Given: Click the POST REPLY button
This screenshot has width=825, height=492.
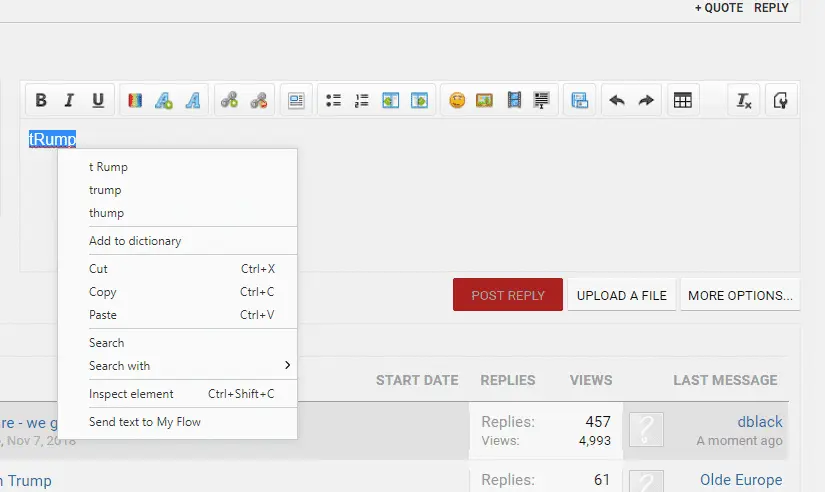Looking at the screenshot, I should coord(508,295).
